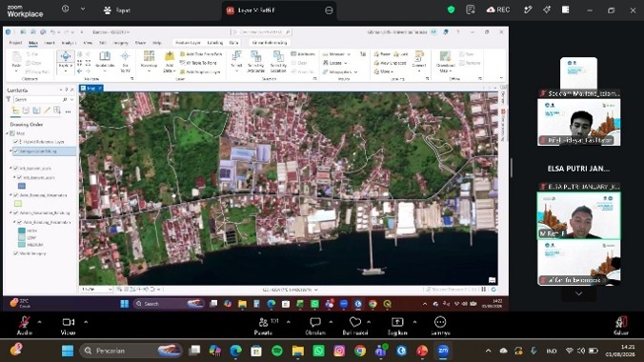Viewport: 644px width, 362px height.
Task: Toggle layer with HIGH LOW MEDIUM classes
Action: coord(19,222)
